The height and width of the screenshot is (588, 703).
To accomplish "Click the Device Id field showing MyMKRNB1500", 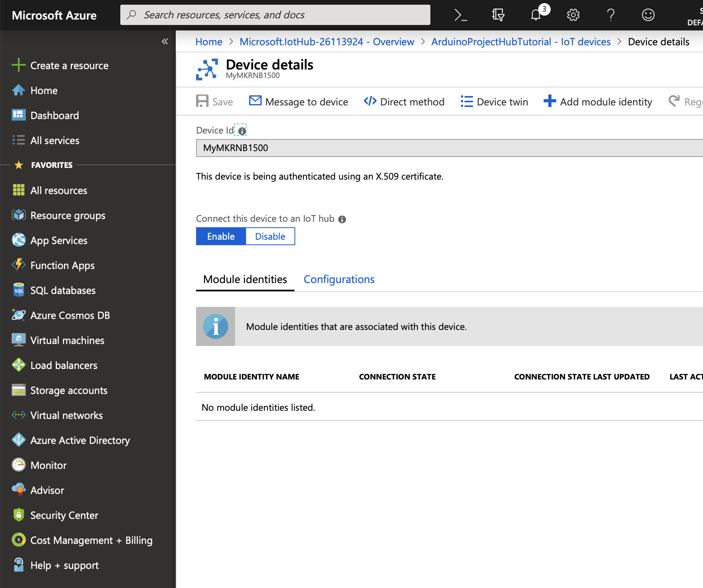I will [x=351, y=148].
